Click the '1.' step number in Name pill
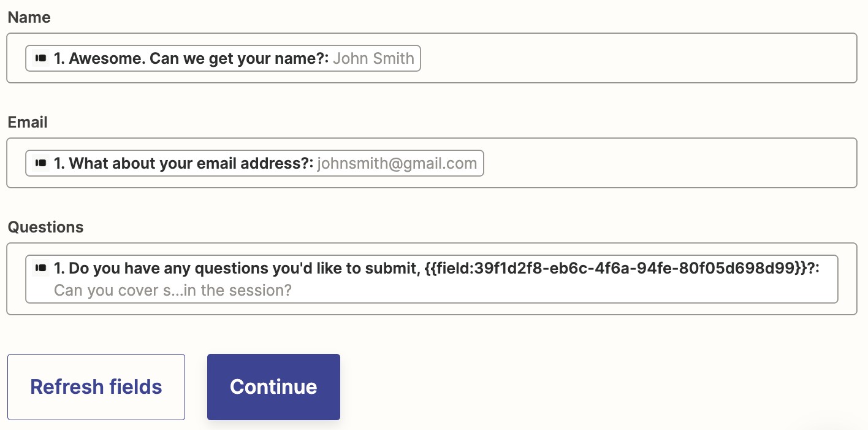Image resolution: width=868 pixels, height=430 pixels. pos(59,58)
